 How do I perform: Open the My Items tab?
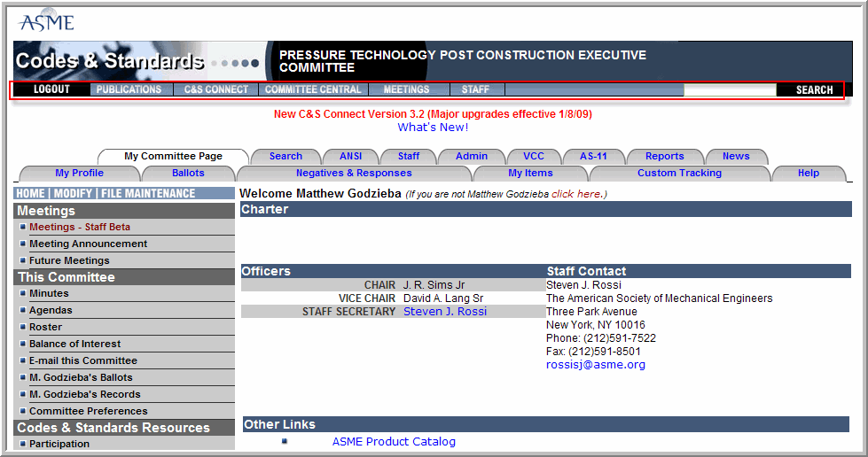[x=530, y=173]
